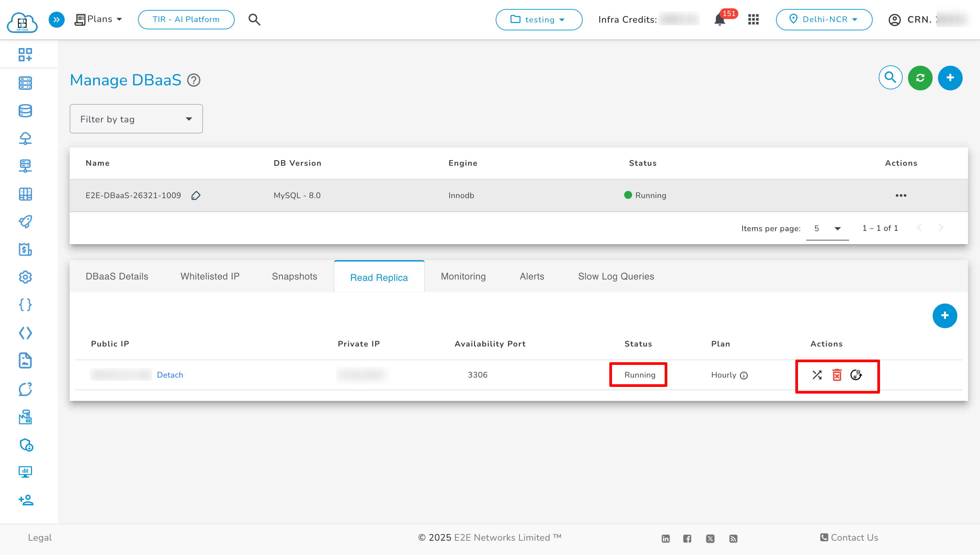Expand the Filter by tag dropdown
The height and width of the screenshot is (555, 980).
point(136,118)
